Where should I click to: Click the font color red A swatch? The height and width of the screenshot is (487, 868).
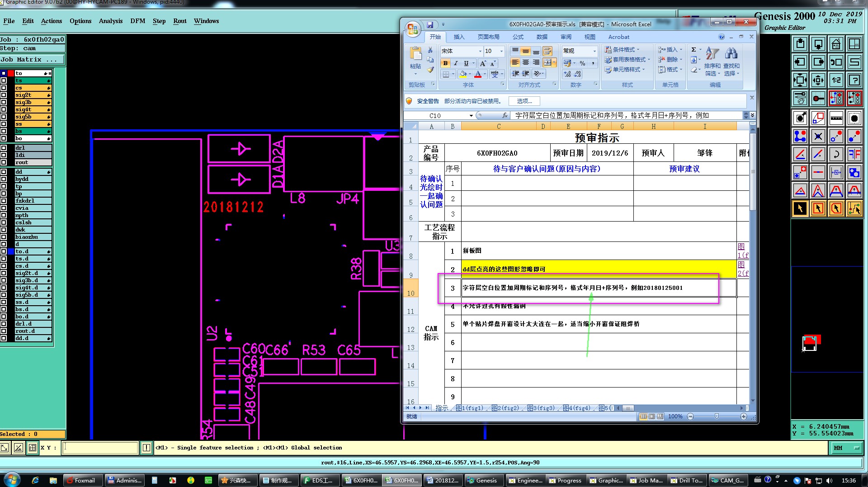[478, 74]
